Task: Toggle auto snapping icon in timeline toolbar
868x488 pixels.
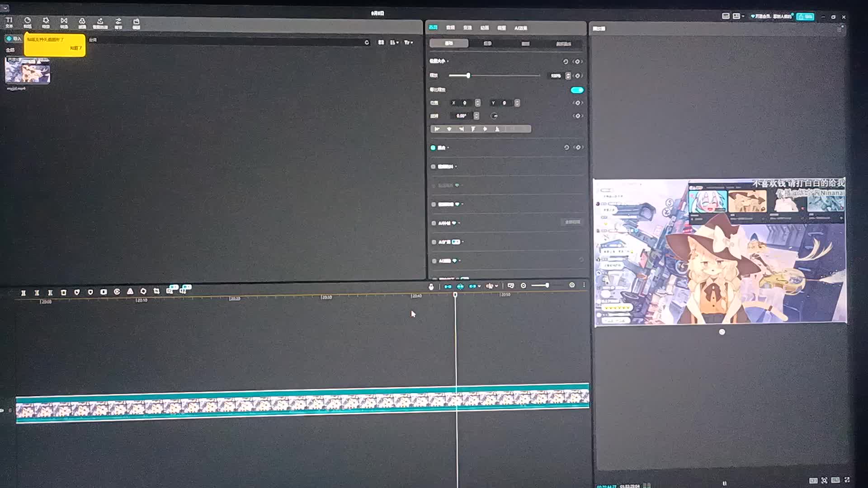Action: click(460, 286)
